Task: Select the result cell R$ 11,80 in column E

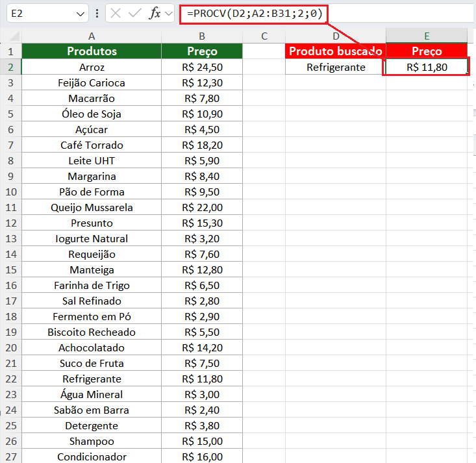Action: tap(427, 67)
